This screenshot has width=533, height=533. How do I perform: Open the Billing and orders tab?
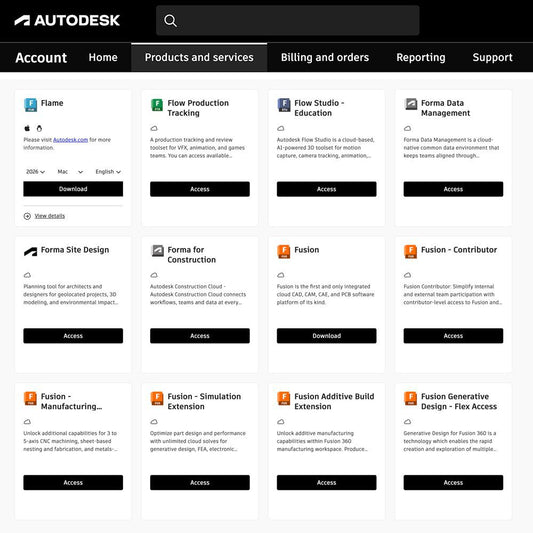click(325, 57)
